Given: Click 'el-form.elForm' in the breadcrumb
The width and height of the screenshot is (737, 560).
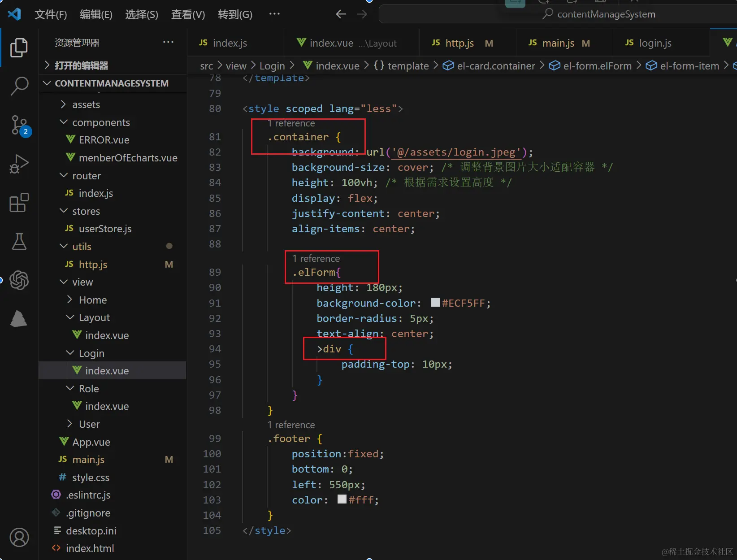Looking at the screenshot, I should click(x=590, y=66).
